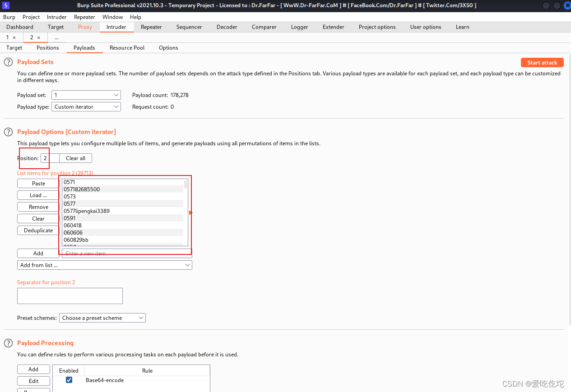This screenshot has width=571, height=392.
Task: Open the Payload set dropdown
Action: [86, 95]
